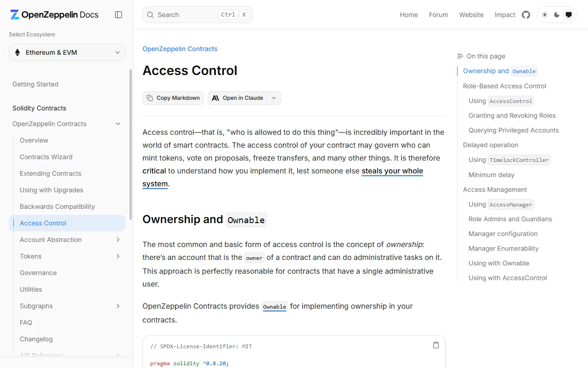
Task: Switch to dark theme moon icon
Action: tap(557, 15)
